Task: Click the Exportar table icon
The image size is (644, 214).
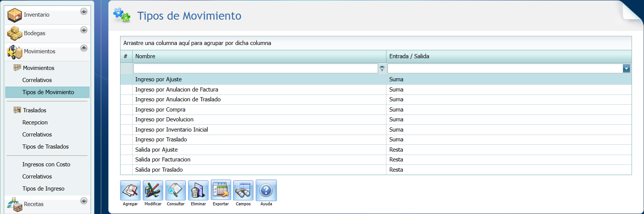Action: [x=221, y=190]
